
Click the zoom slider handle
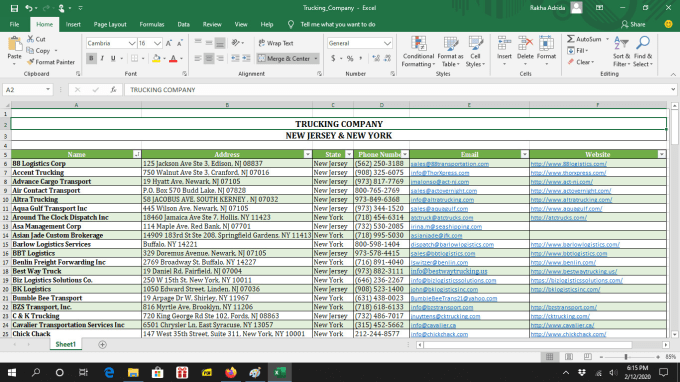[x=626, y=357]
